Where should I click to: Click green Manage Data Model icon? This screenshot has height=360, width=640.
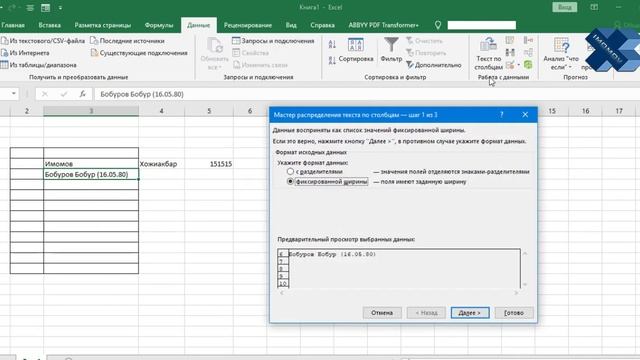coord(528,64)
